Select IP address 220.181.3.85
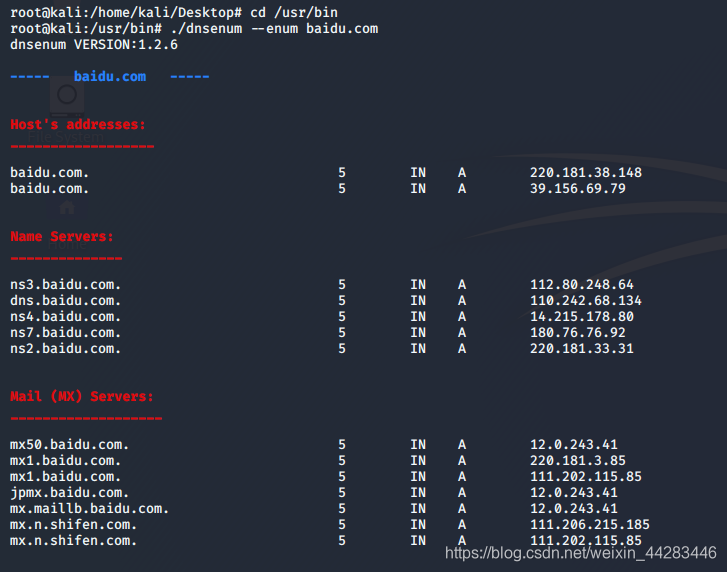727x572 pixels. (578, 460)
